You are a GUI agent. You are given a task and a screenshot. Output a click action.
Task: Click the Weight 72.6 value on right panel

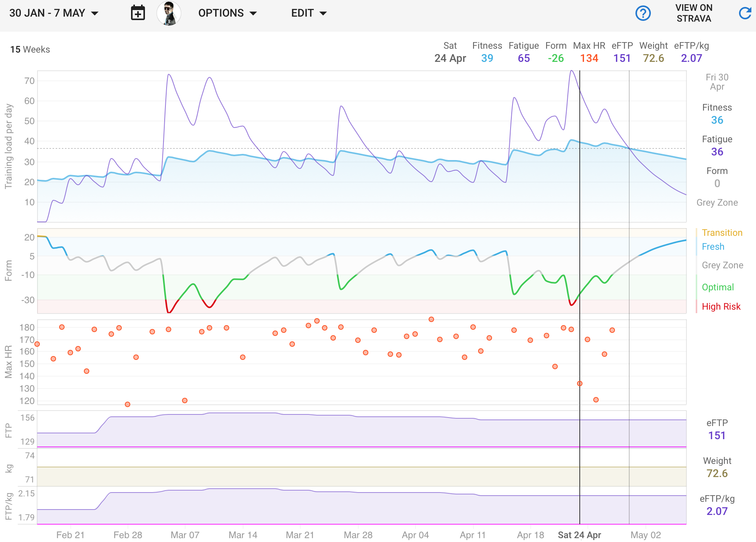(717, 474)
